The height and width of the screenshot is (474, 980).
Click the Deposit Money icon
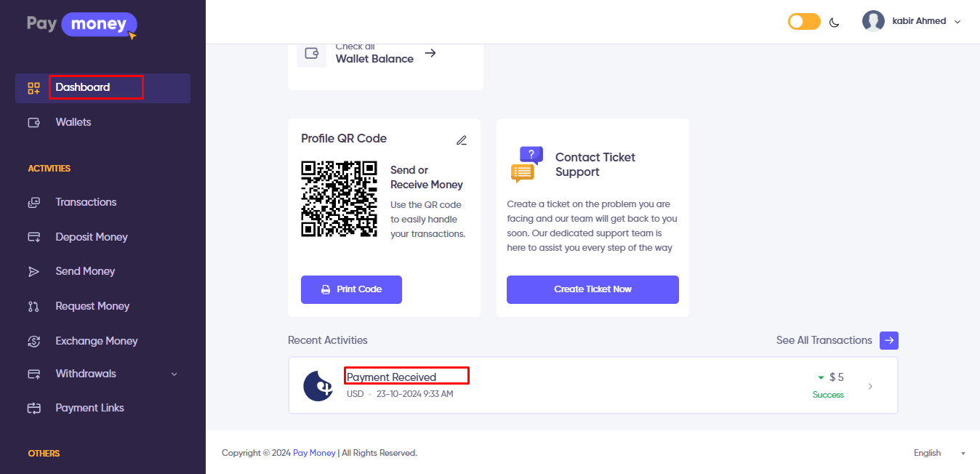click(33, 237)
